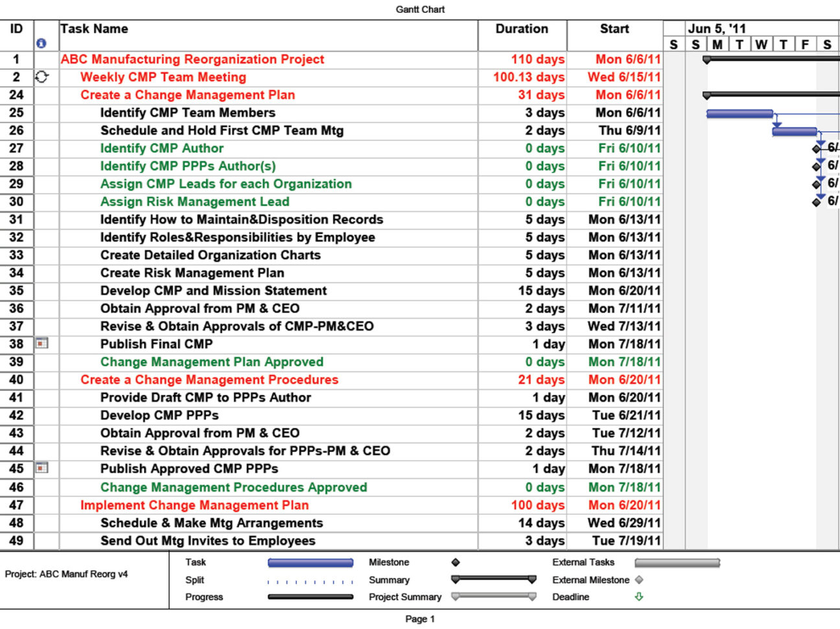Screen dimensions: 840x629
Task: Click the calendar indicator beside Publish Approved CMP PPPs
Action: pos(42,468)
